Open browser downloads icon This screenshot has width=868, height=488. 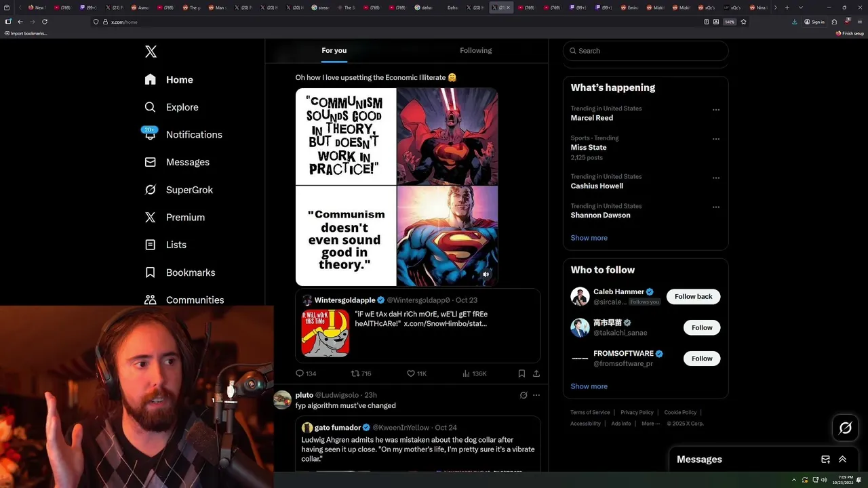coord(794,22)
